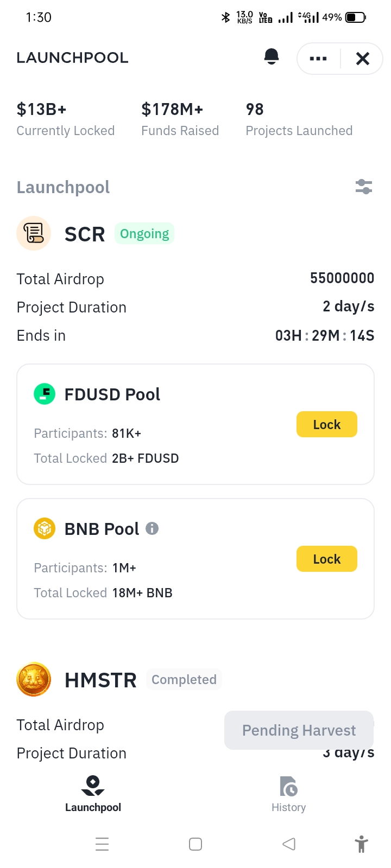
Task: Lock funds in FDUSD Pool
Action: pos(327,424)
